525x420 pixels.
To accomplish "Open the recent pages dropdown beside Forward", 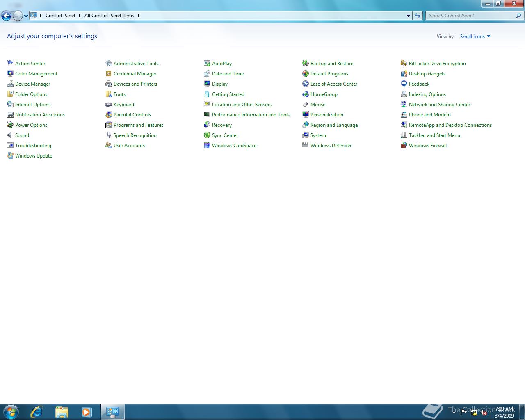I will tap(26, 16).
